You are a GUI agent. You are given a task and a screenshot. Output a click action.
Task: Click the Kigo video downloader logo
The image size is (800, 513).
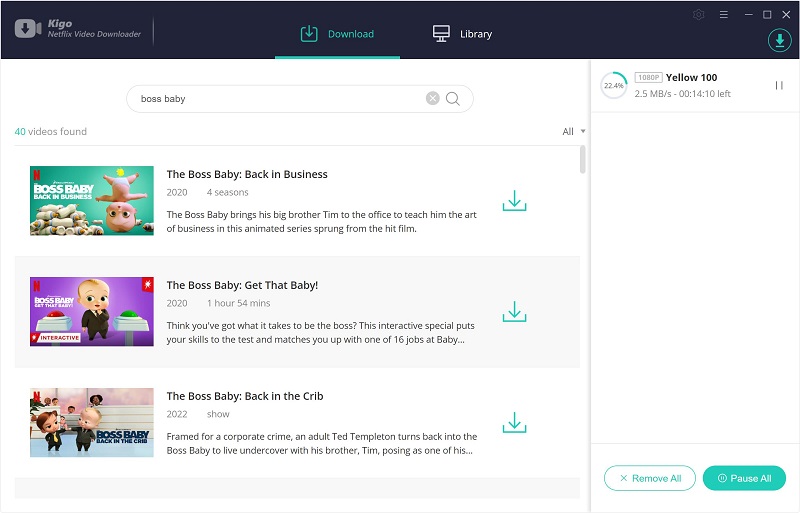coord(28,29)
